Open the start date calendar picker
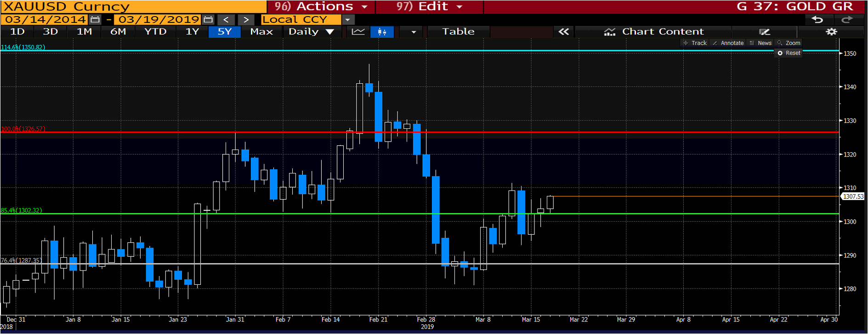 (x=95, y=20)
